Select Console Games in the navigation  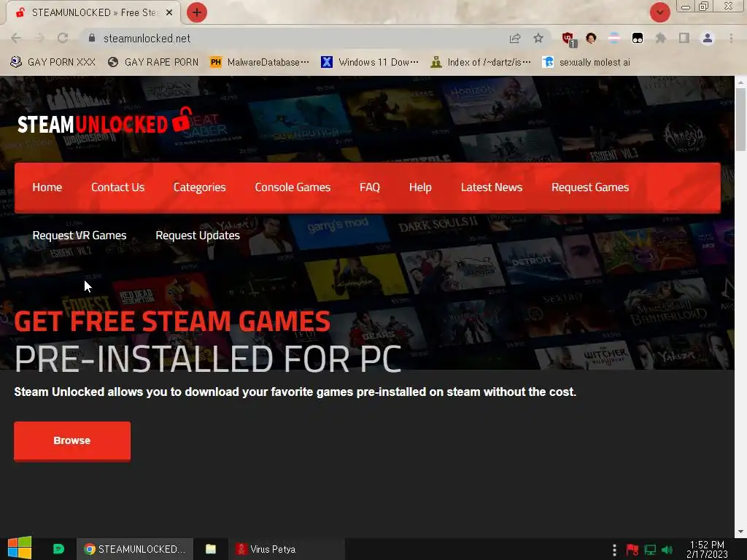[293, 187]
